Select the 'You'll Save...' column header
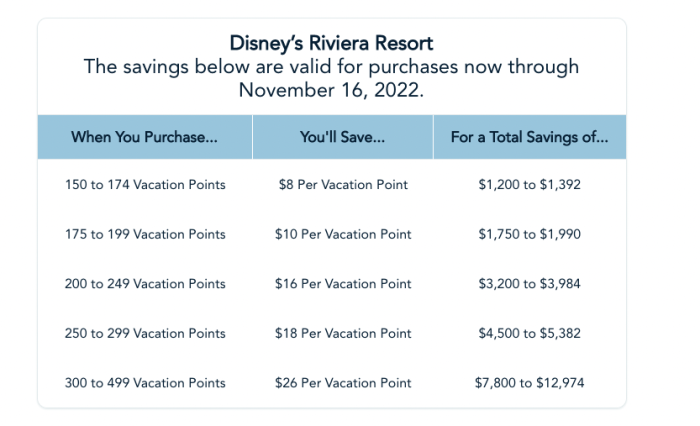The image size is (700, 426). coord(342,137)
